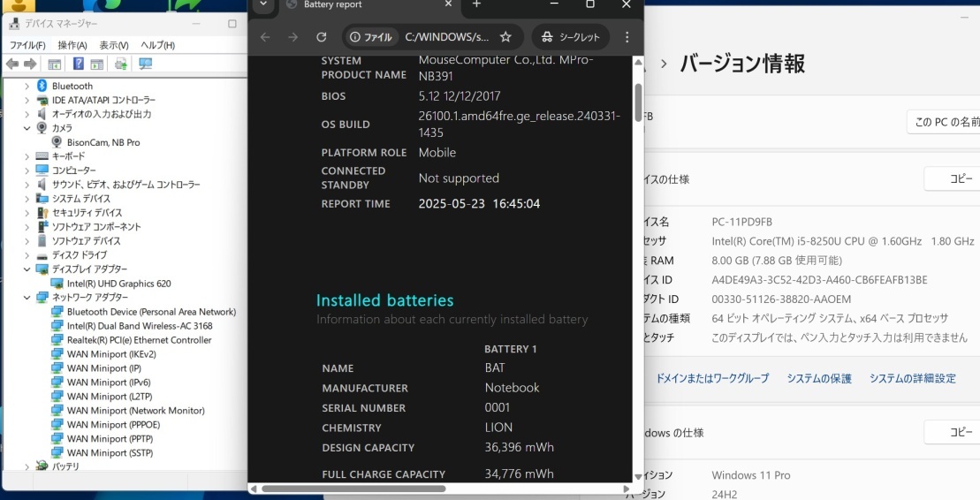The height and width of the screenshot is (500, 980).
Task: Expand the システム デバイス category
Action: coord(27,198)
